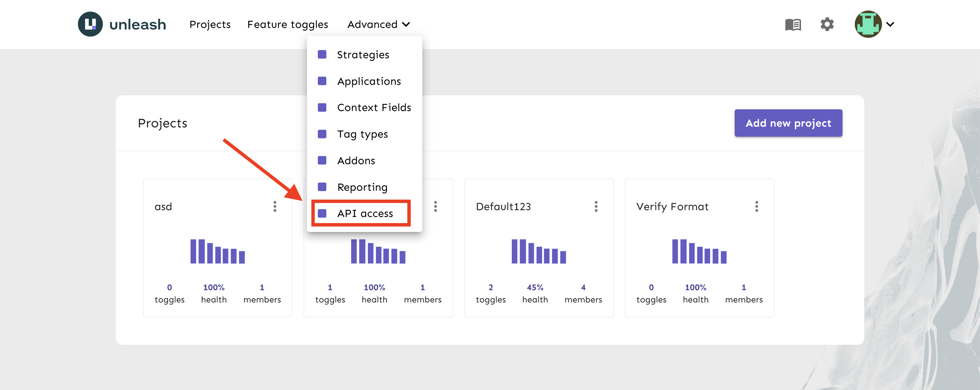The width and height of the screenshot is (980, 390).
Task: Expand the Advanced dropdown chevron
Action: tap(406, 25)
